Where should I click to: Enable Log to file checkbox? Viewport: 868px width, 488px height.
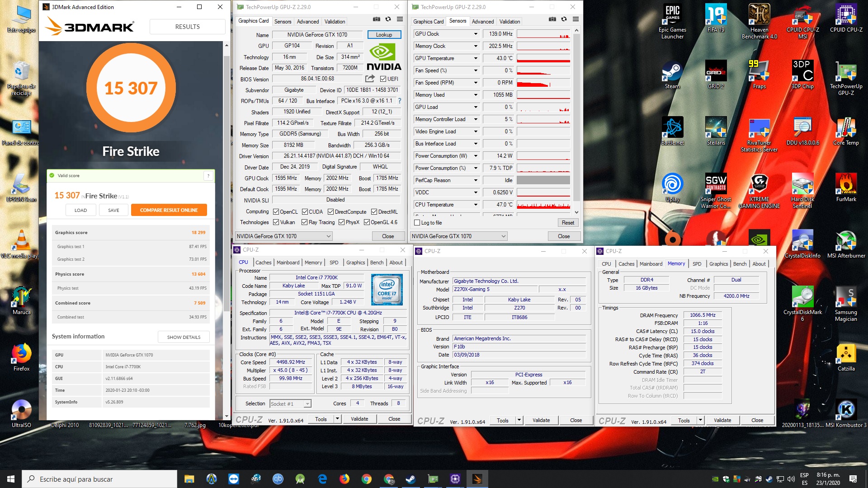pos(417,223)
